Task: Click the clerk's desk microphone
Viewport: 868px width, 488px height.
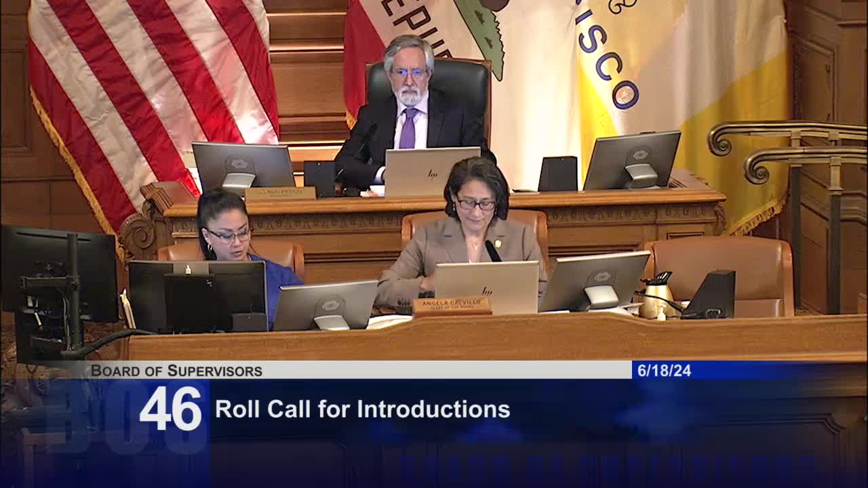Action: pos(492,251)
